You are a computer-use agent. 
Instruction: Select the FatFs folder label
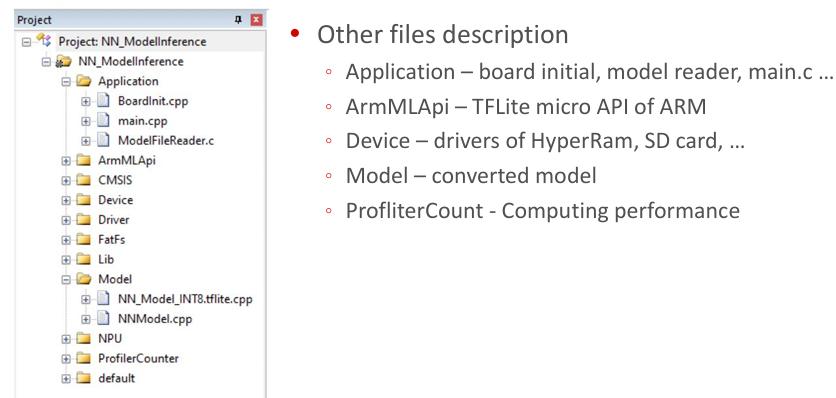point(111,240)
